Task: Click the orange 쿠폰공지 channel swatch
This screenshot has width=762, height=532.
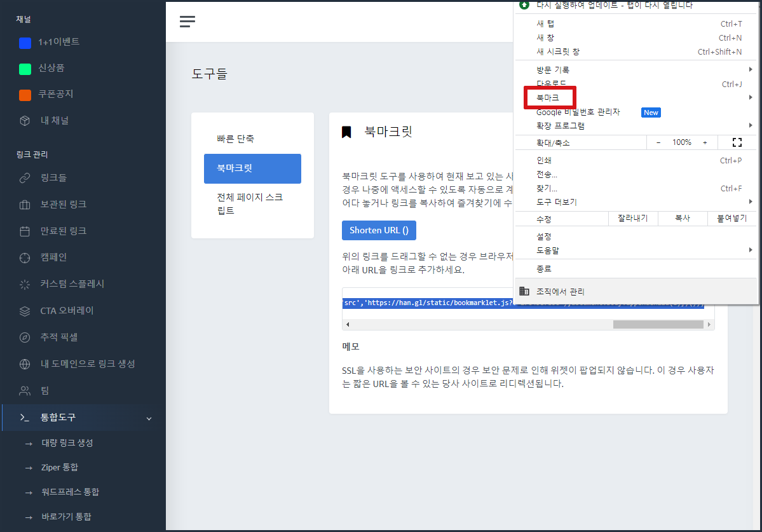Action: point(25,95)
